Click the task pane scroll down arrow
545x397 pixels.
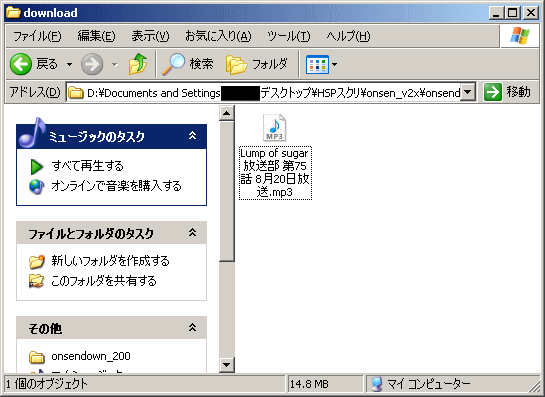click(x=227, y=365)
